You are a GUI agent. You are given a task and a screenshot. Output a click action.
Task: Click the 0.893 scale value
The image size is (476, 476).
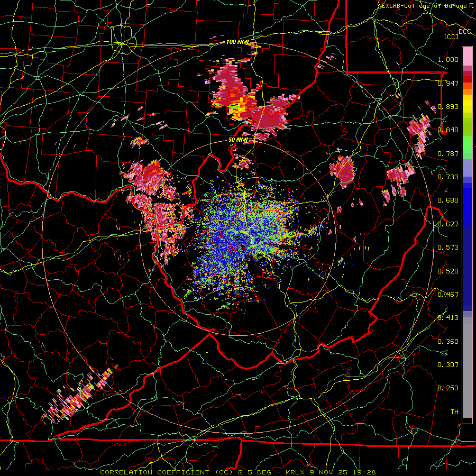(448, 106)
